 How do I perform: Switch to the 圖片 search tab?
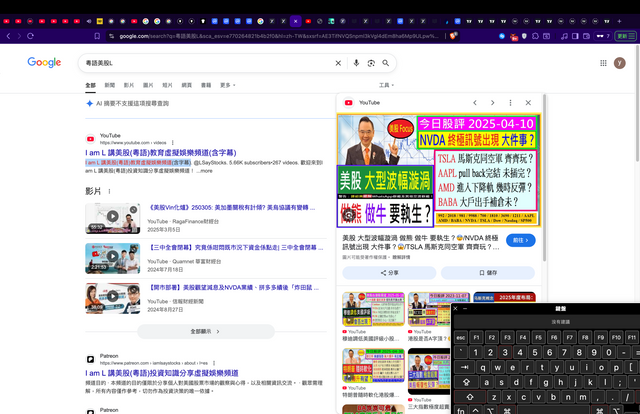pos(148,85)
